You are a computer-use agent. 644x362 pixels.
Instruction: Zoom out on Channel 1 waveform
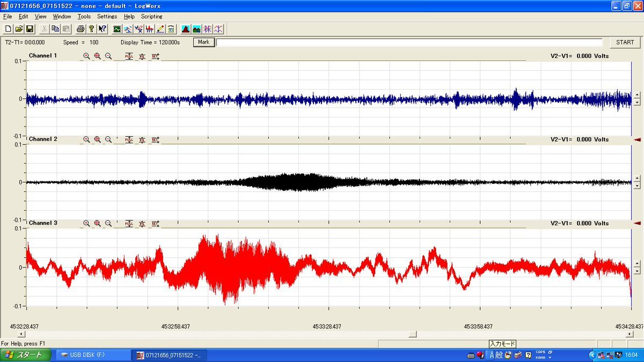[x=108, y=56]
